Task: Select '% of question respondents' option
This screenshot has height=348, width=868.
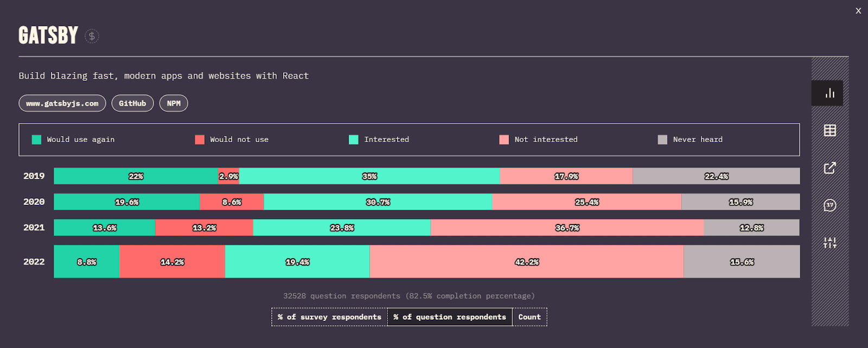Action: 450,317
